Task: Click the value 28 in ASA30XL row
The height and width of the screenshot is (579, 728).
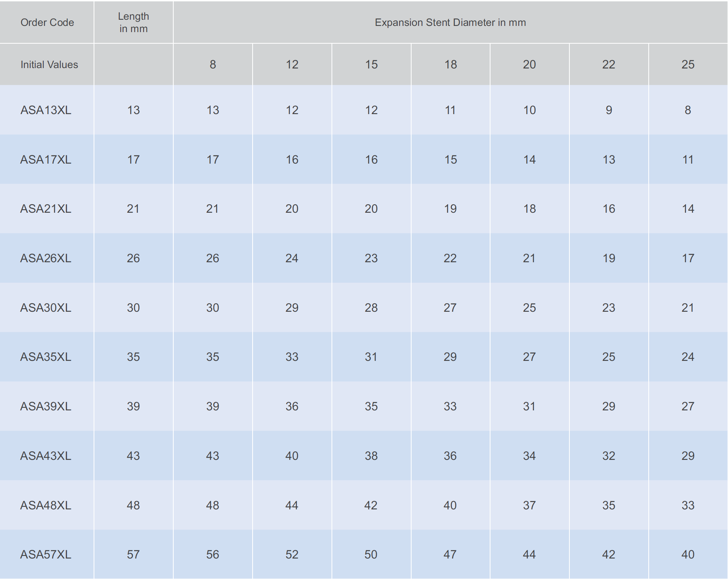Action: point(371,308)
